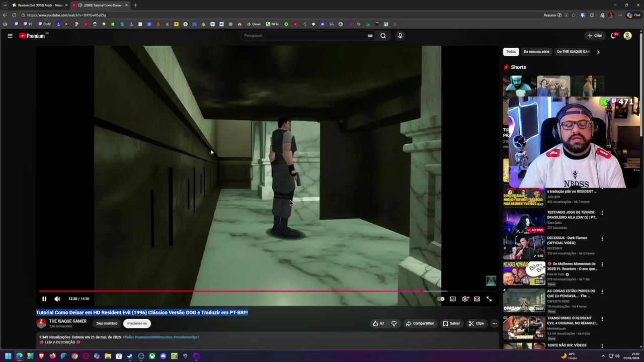644x362 pixels.
Task: Open Steam from the taskbar
Action: tap(130, 356)
